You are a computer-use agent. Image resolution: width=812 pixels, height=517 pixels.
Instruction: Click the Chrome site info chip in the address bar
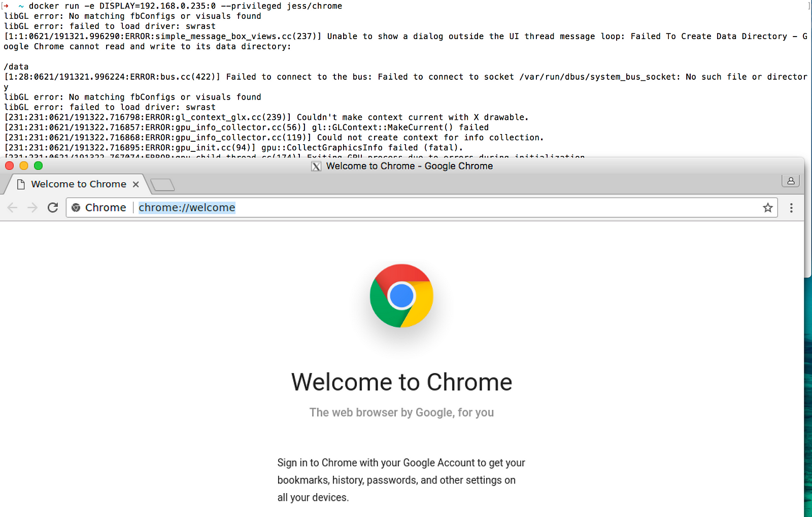pyautogui.click(x=99, y=208)
